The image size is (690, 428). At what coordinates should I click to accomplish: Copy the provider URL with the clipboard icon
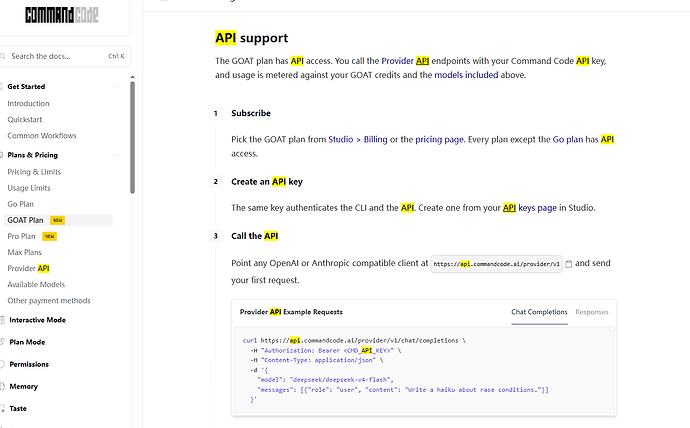click(569, 264)
